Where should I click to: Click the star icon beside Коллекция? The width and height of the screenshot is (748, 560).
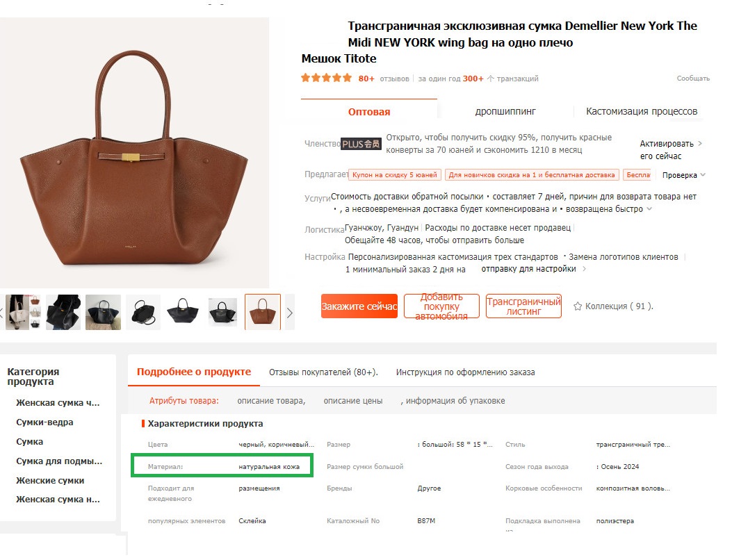pyautogui.click(x=577, y=306)
